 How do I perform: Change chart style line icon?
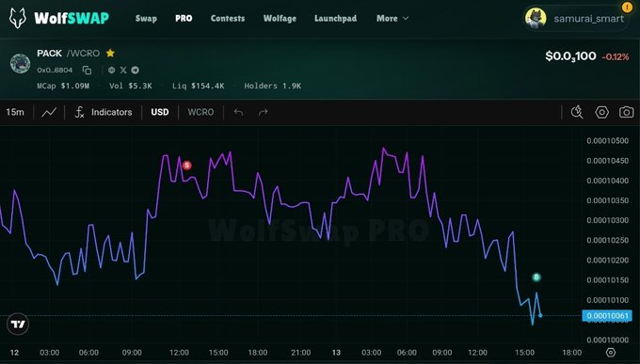pos(49,112)
